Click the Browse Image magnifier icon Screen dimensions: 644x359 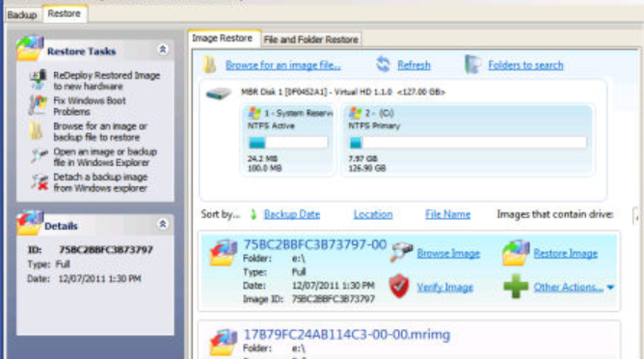tap(401, 252)
